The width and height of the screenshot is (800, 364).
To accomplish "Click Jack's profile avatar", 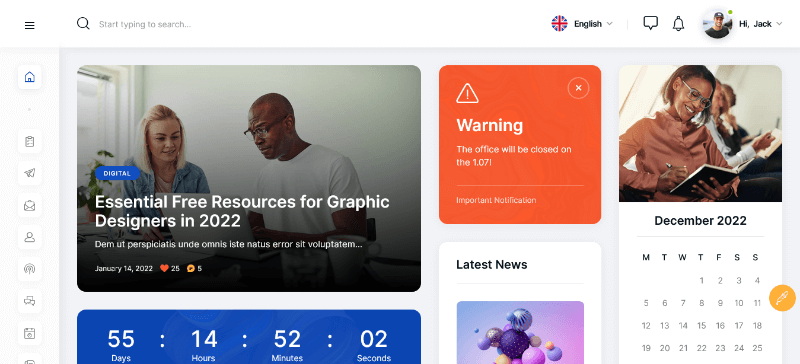I will point(718,24).
